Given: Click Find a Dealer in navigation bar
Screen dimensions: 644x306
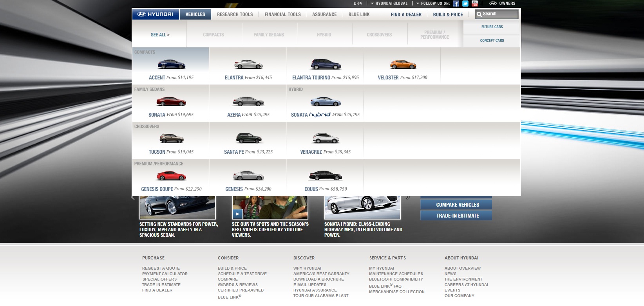Looking at the screenshot, I should point(406,14).
